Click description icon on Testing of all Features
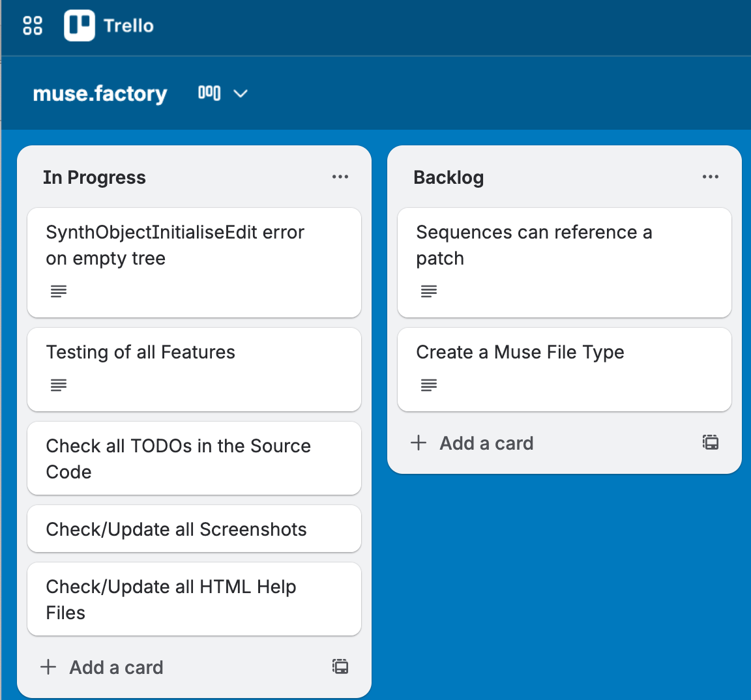Viewport: 751px width, 700px height. (x=59, y=385)
